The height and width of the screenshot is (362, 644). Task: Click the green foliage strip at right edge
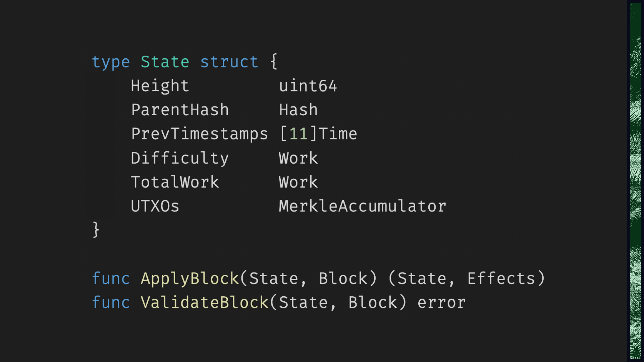point(635,181)
